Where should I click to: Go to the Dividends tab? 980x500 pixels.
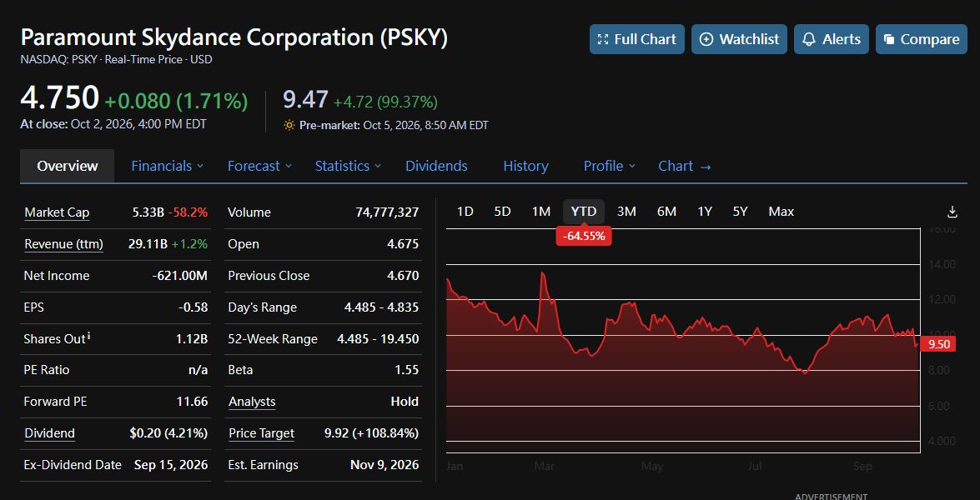click(436, 166)
